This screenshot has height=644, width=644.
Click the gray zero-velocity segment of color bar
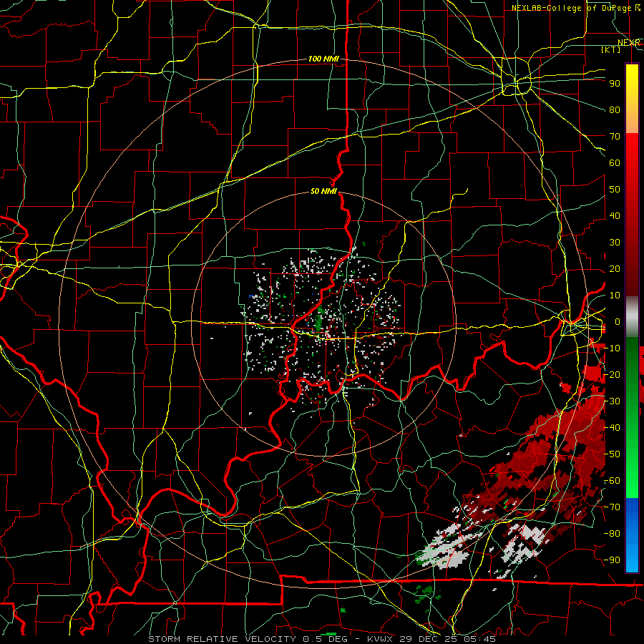click(x=632, y=316)
